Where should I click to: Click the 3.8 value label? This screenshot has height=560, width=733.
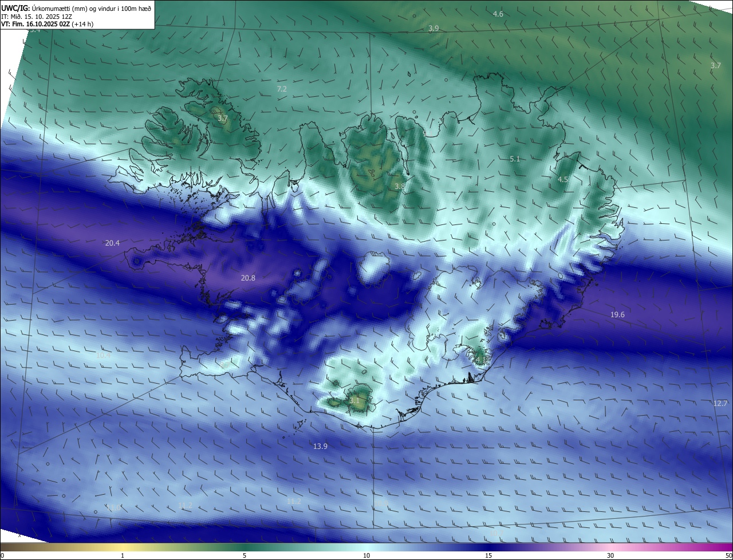(x=400, y=186)
